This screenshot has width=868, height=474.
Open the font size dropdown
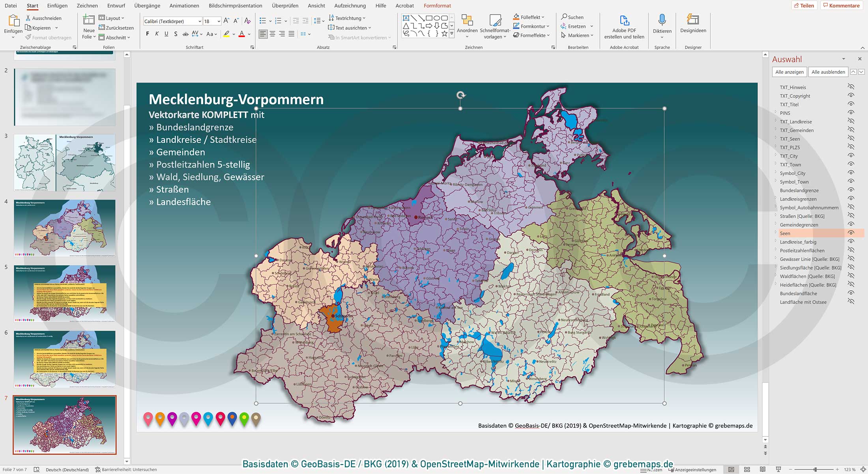point(218,21)
